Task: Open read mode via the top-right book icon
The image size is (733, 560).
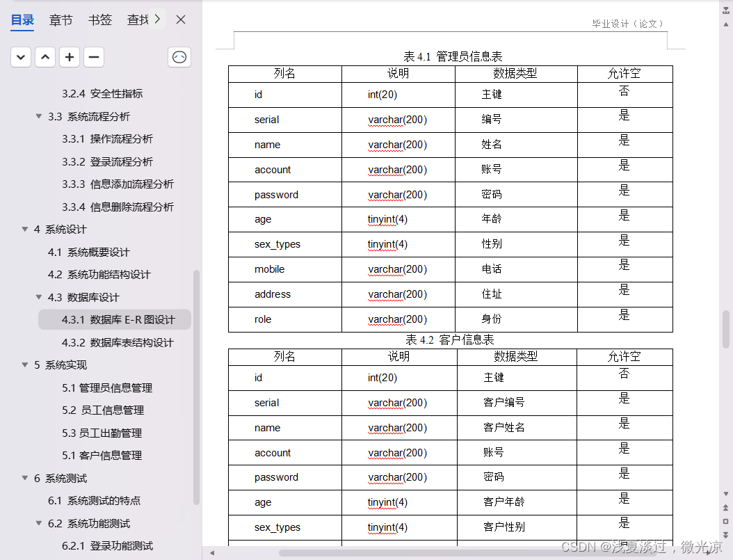Action: (725, 8)
